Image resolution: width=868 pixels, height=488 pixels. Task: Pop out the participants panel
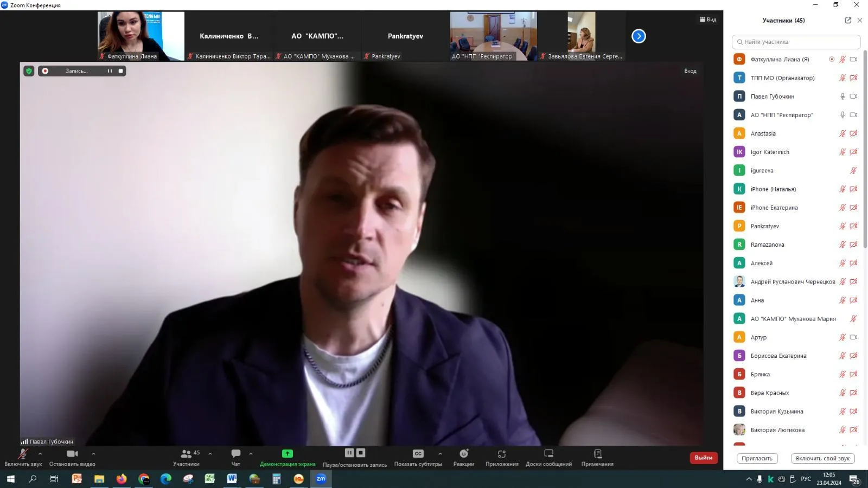coord(848,20)
